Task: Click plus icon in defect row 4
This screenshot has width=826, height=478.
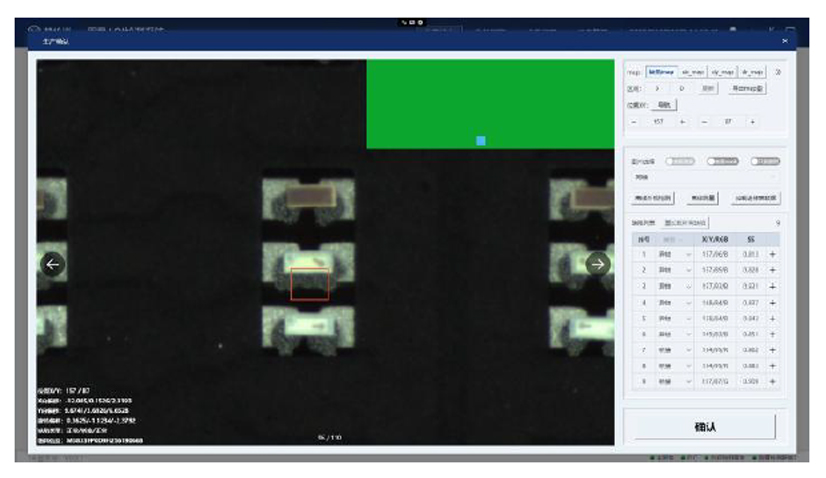Action: coord(772,303)
